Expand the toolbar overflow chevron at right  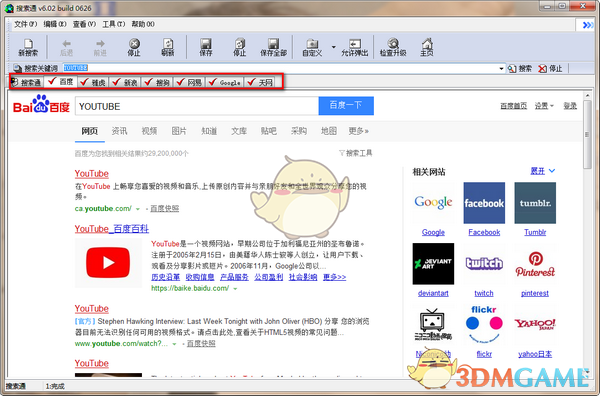587,25
